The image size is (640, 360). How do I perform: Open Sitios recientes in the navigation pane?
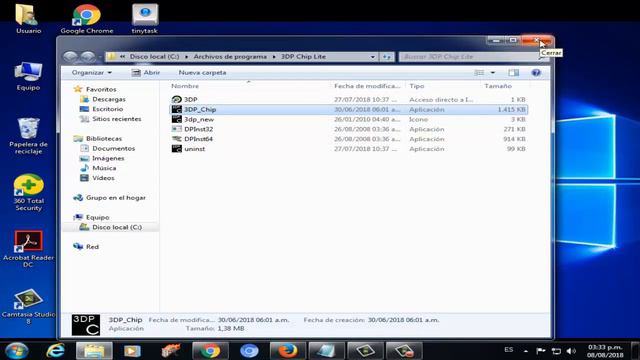[117, 119]
